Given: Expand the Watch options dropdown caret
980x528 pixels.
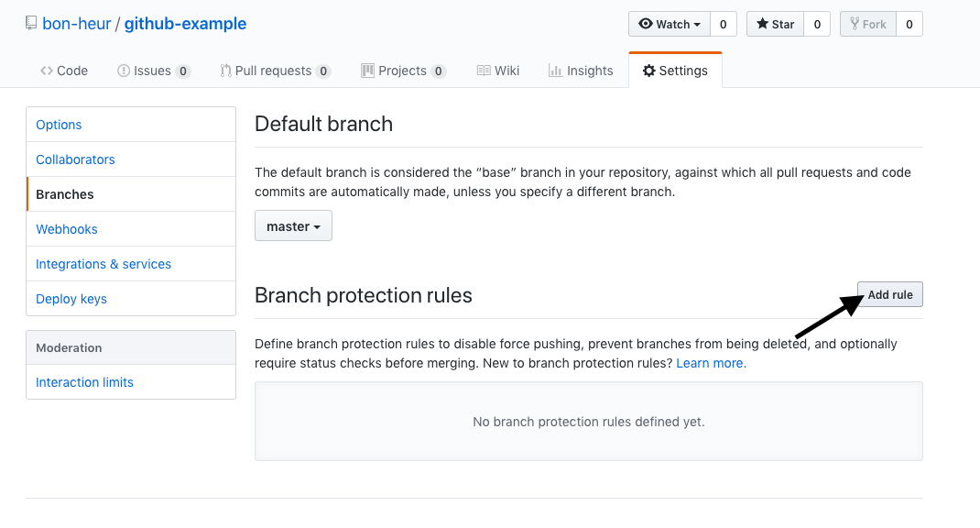Looking at the screenshot, I should [x=698, y=24].
